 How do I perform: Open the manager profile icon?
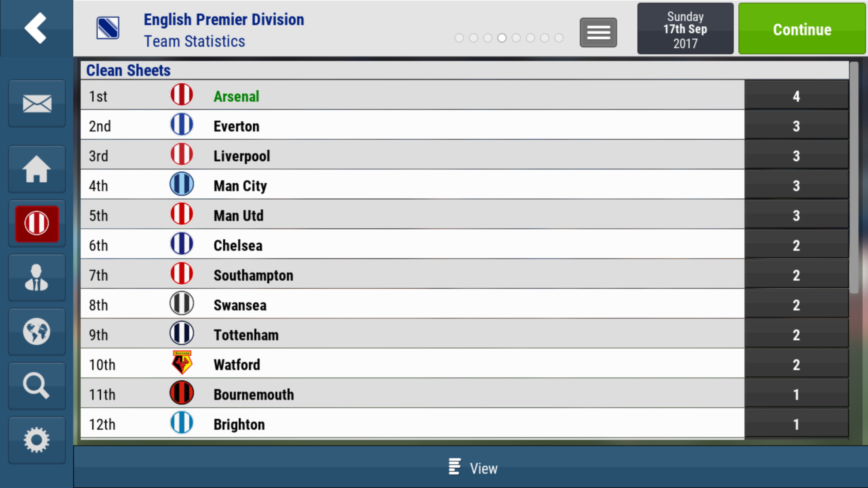pyautogui.click(x=37, y=278)
